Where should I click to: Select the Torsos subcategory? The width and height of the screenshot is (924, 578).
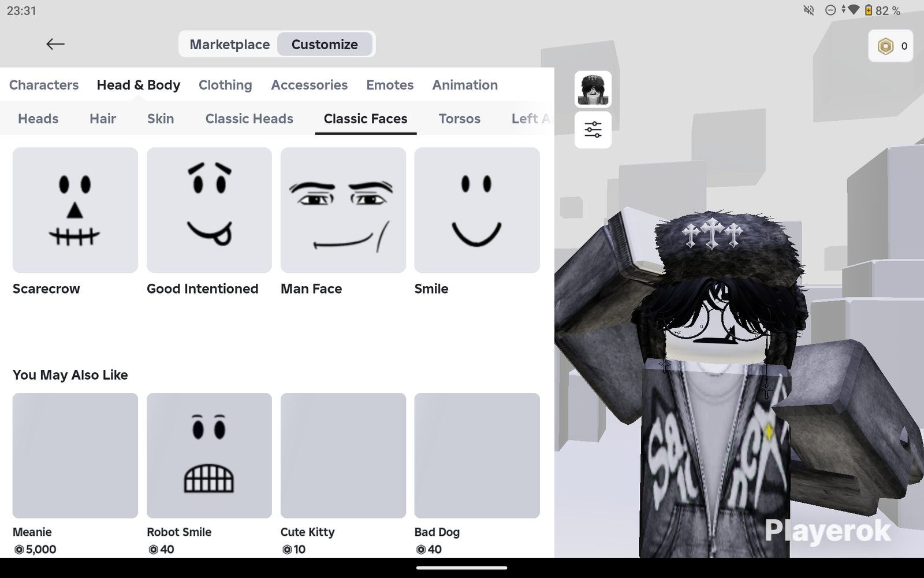pyautogui.click(x=460, y=118)
